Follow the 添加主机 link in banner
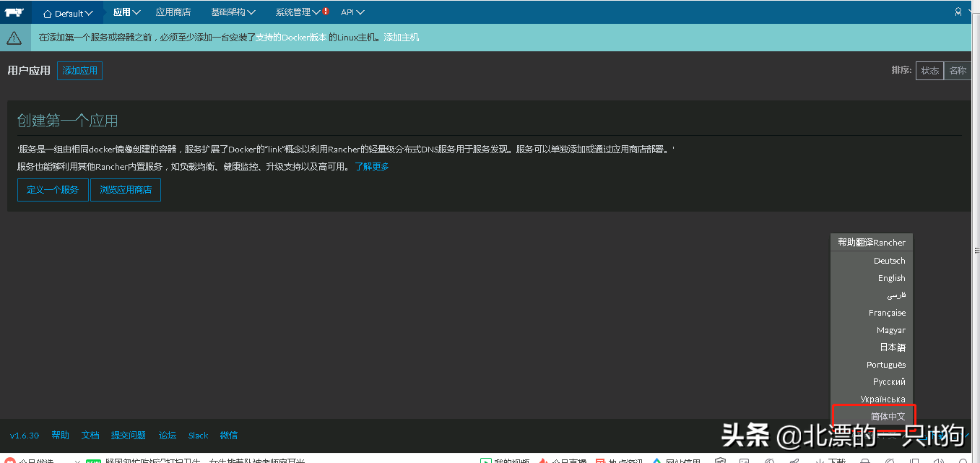 401,38
